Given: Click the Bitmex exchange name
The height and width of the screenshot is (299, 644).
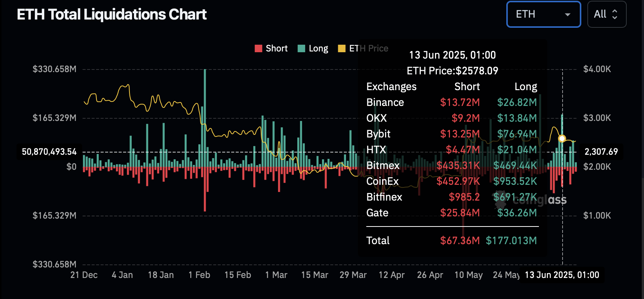Looking at the screenshot, I should (x=383, y=165).
